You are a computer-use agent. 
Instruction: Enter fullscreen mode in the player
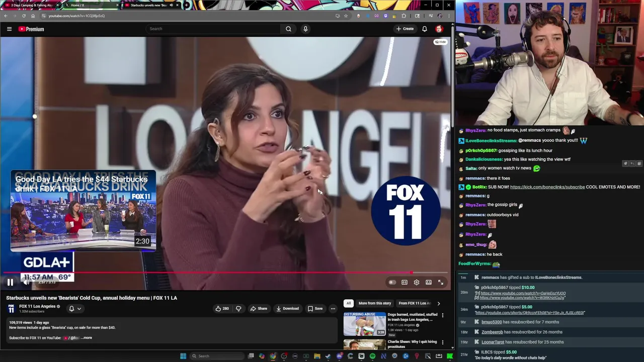pyautogui.click(x=441, y=283)
